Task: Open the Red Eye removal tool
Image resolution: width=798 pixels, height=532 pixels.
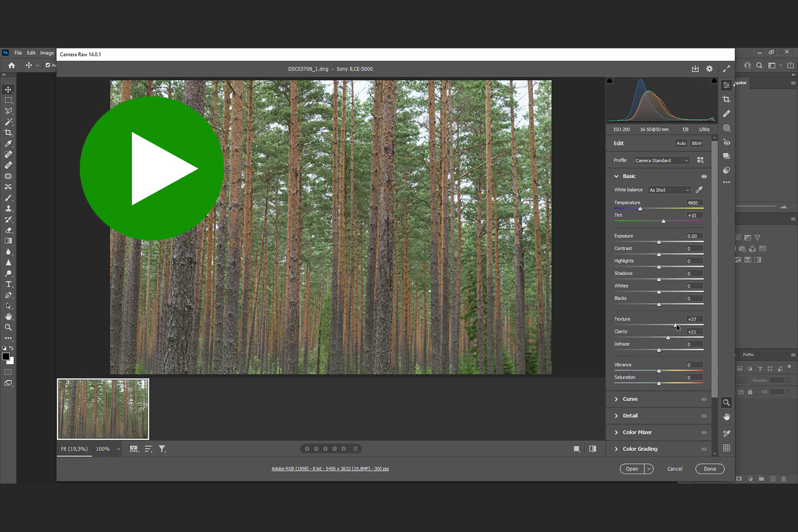Action: tap(726, 143)
